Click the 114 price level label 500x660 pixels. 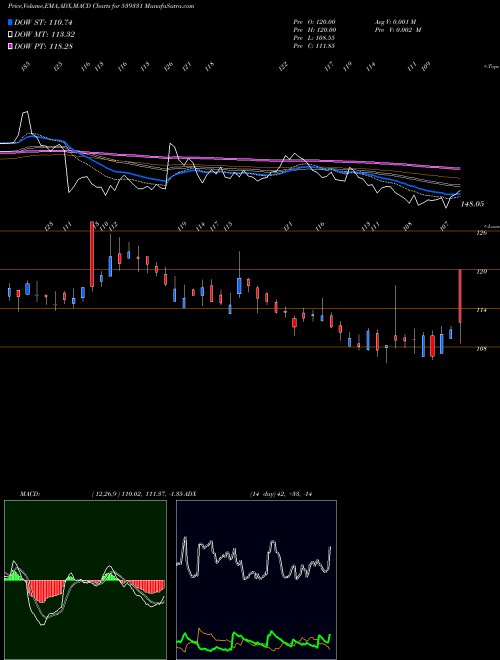[481, 310]
